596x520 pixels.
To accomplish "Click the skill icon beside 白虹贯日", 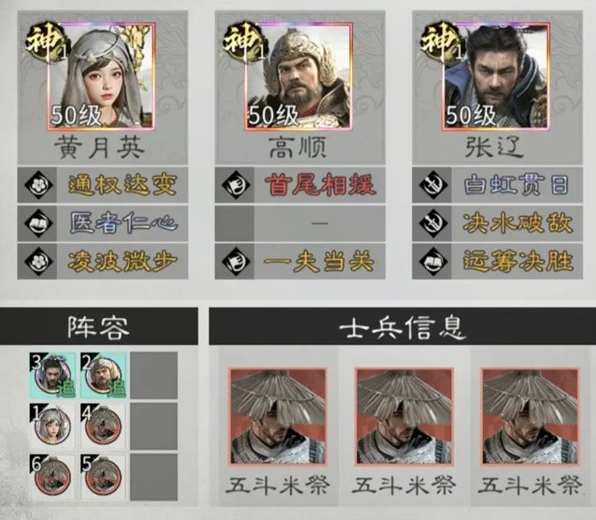I will [x=433, y=185].
